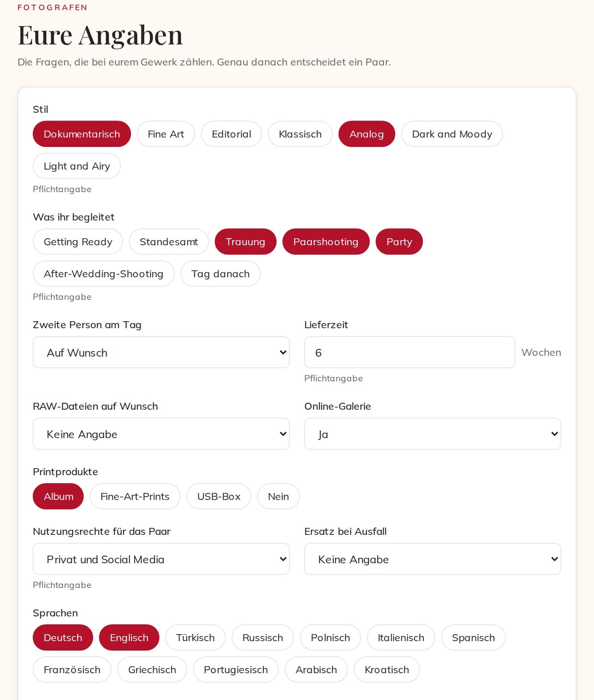Open the Online-Galerie dropdown
594x700 pixels.
(433, 434)
